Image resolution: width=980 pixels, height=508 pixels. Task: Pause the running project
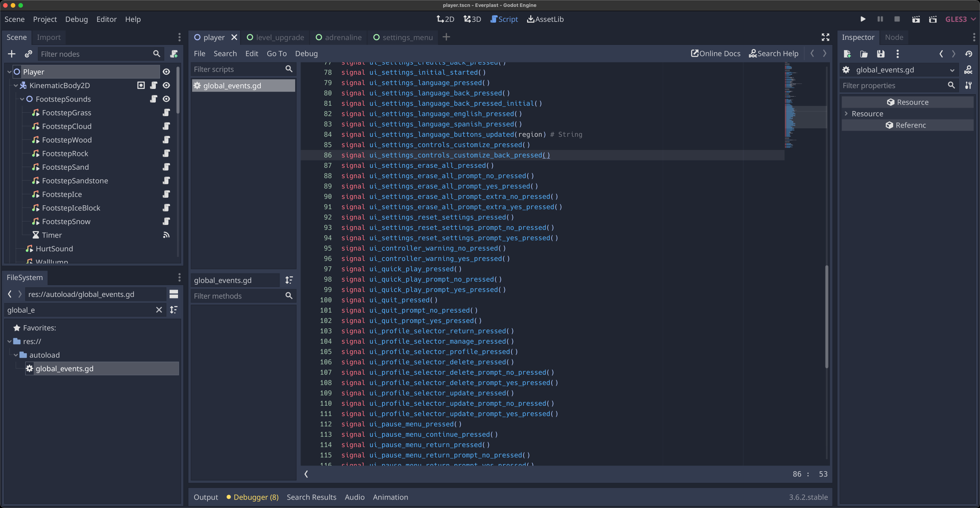coord(880,19)
